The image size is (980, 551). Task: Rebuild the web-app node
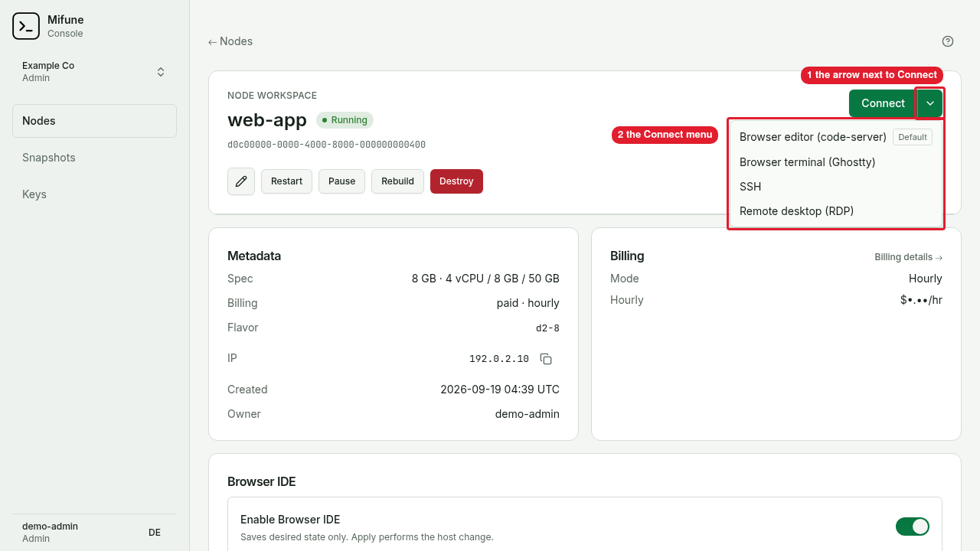tap(397, 181)
